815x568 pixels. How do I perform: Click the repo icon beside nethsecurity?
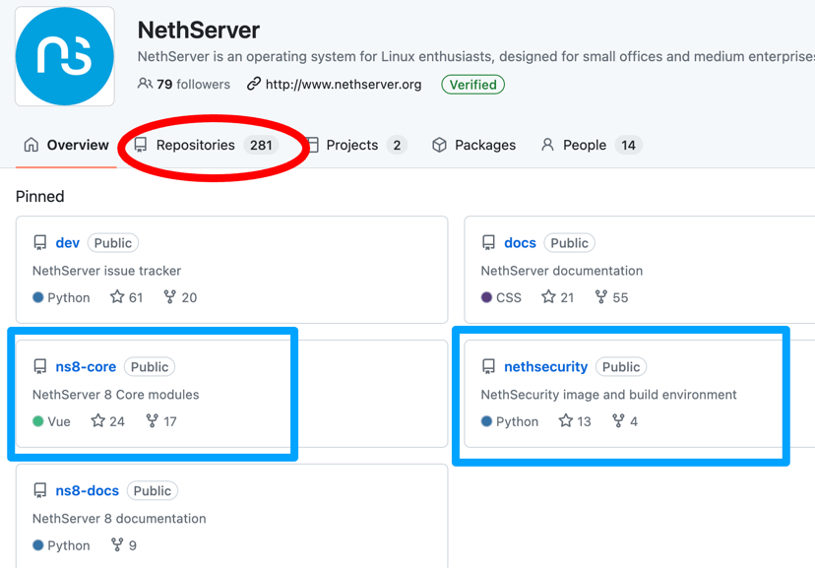(x=489, y=367)
